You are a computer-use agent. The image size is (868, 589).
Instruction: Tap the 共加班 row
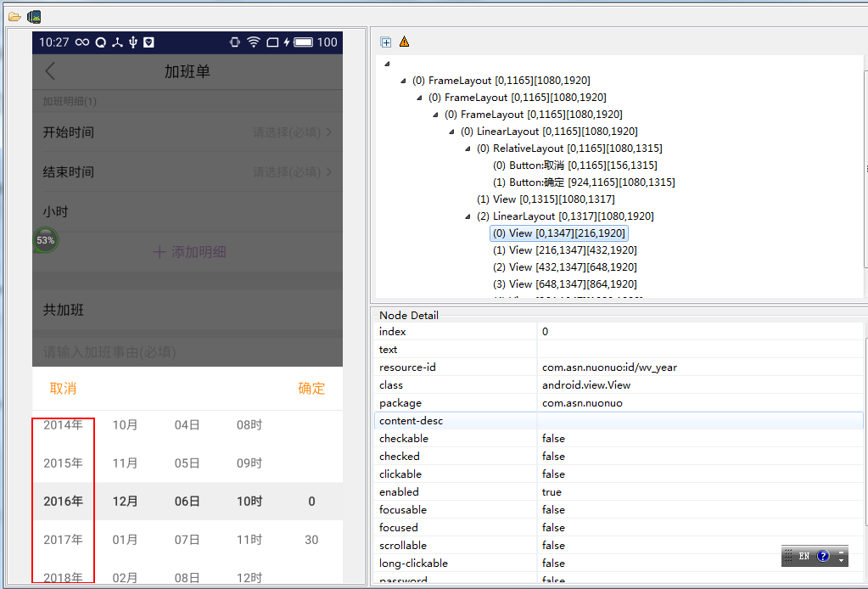pos(188,310)
